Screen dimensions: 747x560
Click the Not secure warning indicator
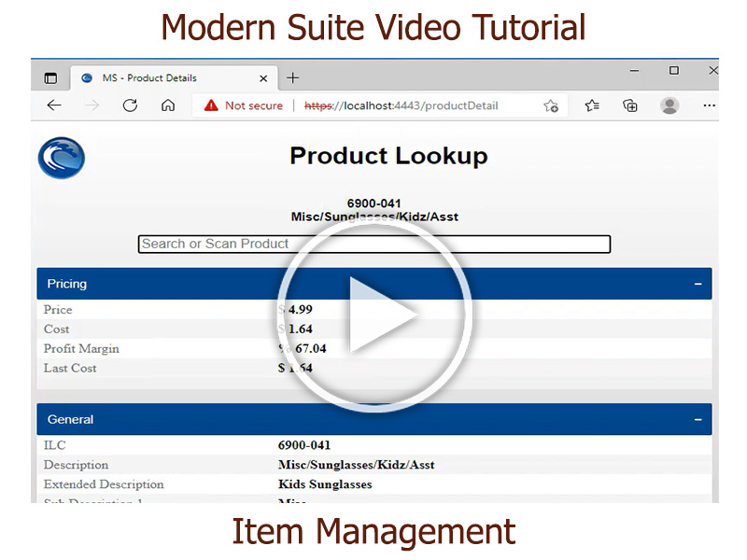[x=244, y=105]
